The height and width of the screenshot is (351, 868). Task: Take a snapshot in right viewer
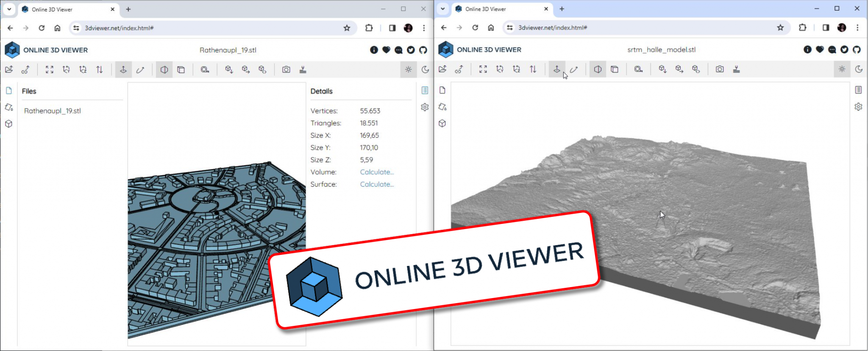pyautogui.click(x=720, y=69)
